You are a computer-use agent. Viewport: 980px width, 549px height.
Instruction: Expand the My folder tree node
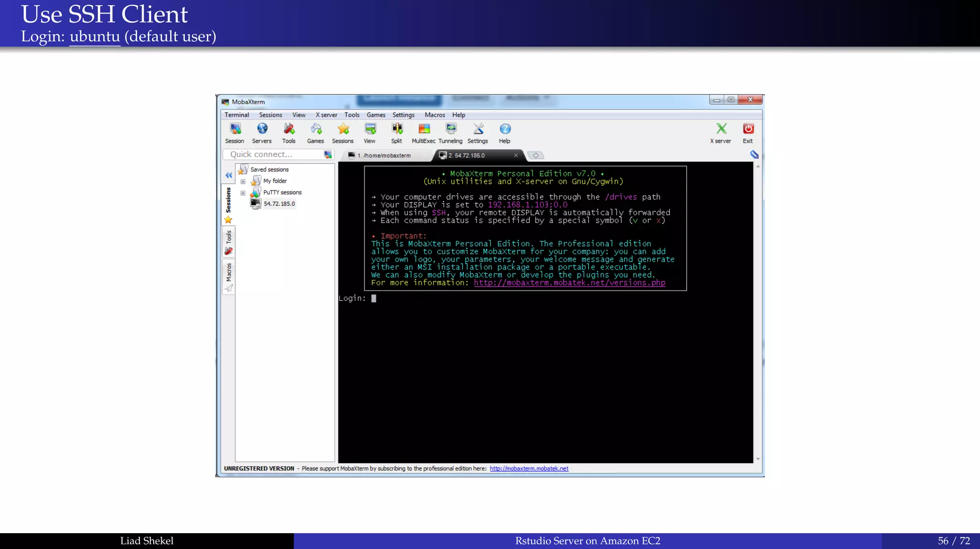click(243, 181)
